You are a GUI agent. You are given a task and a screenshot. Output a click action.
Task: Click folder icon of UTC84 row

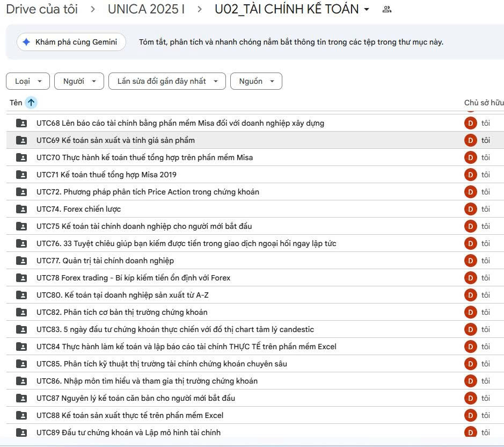tap(21, 347)
